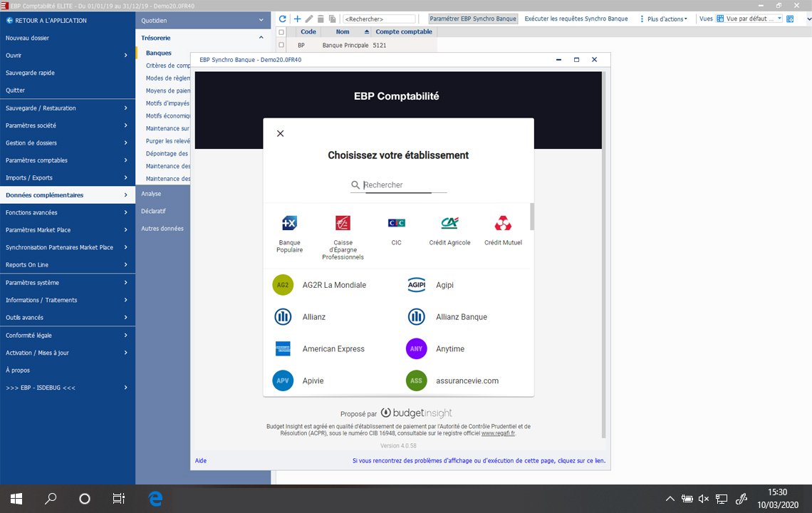Image resolution: width=812 pixels, height=513 pixels.
Task: Open the Plus d'actions dropdown
Action: pos(665,19)
